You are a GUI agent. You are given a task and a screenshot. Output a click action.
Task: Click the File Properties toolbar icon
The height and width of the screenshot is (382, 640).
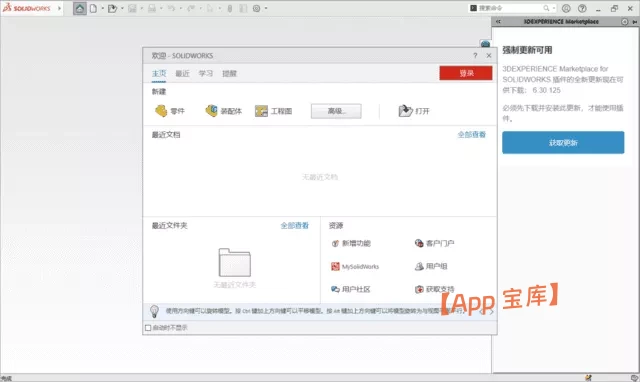click(x=243, y=8)
